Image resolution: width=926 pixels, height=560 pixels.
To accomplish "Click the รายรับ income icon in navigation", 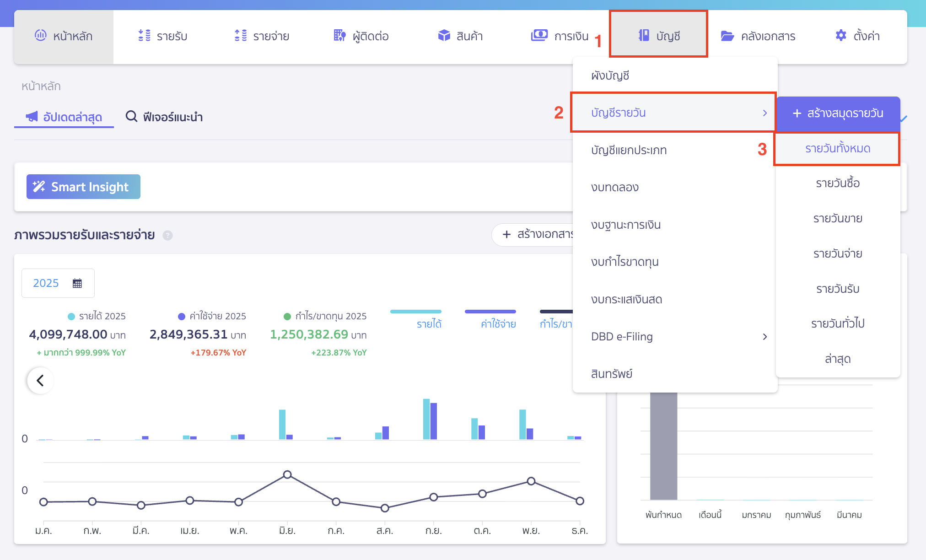I will tap(144, 35).
